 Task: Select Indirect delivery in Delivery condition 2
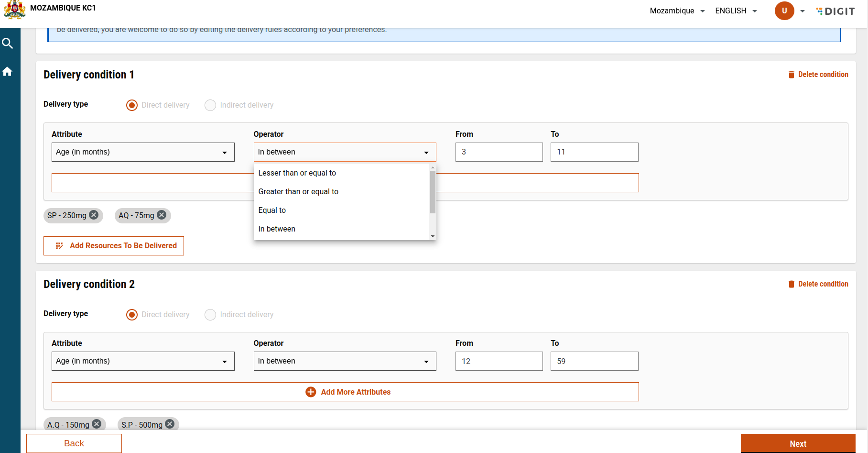(210, 315)
